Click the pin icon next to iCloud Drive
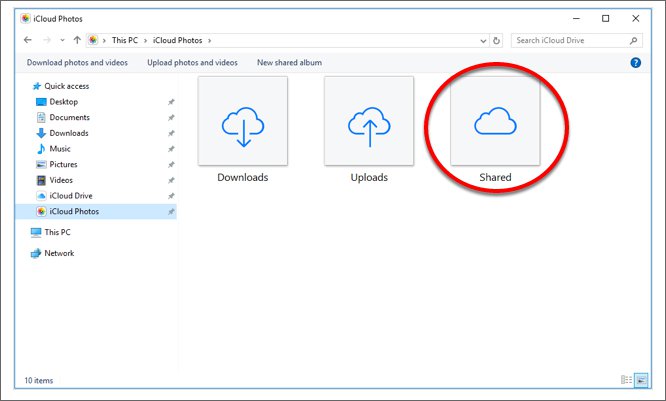The height and width of the screenshot is (401, 666). pos(171,196)
